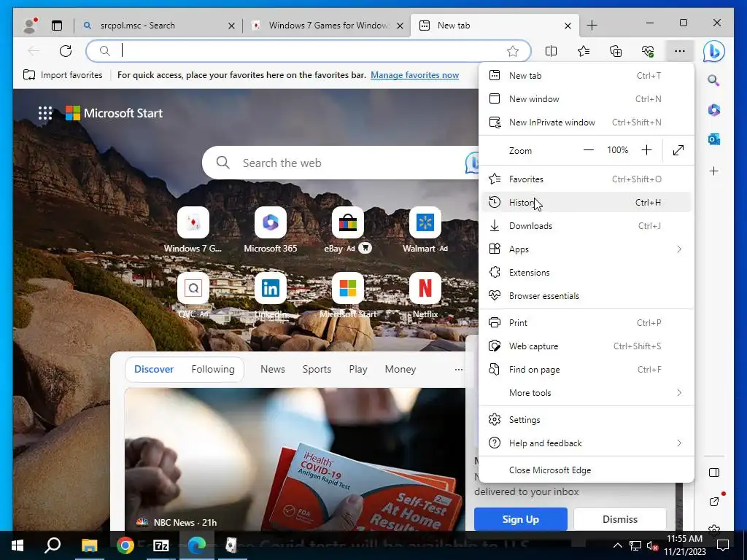
Task: Click the sidebar Search icon
Action: pos(713,80)
